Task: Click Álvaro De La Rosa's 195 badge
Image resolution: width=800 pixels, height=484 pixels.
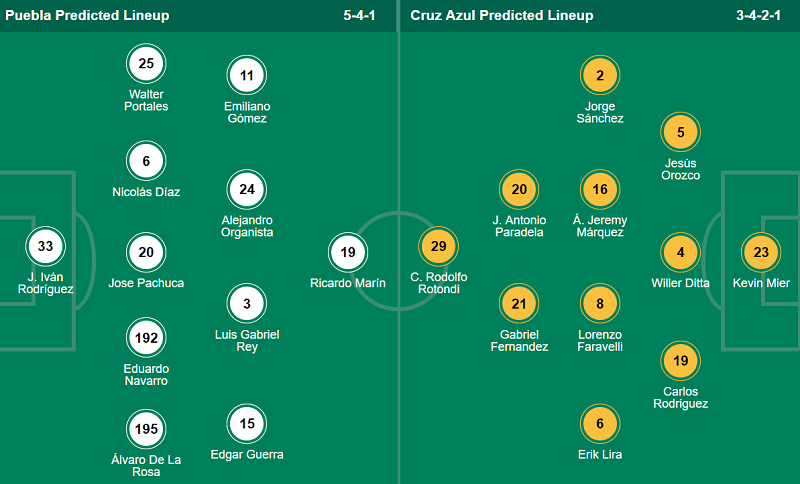Action: (146, 429)
